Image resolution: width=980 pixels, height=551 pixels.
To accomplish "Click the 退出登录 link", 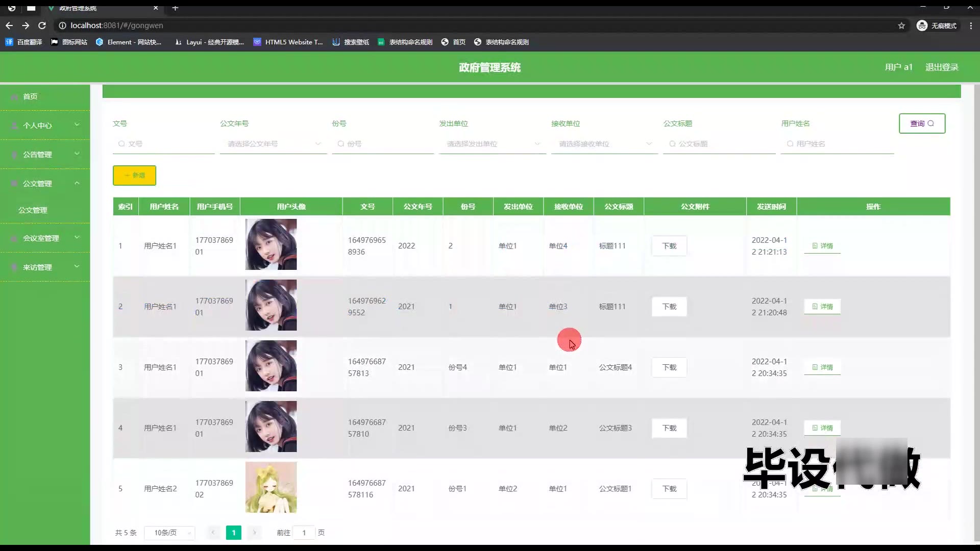I will tap(942, 67).
